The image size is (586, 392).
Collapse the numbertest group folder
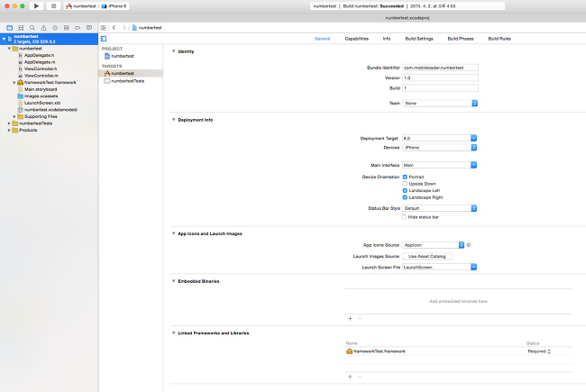pyautogui.click(x=9, y=49)
